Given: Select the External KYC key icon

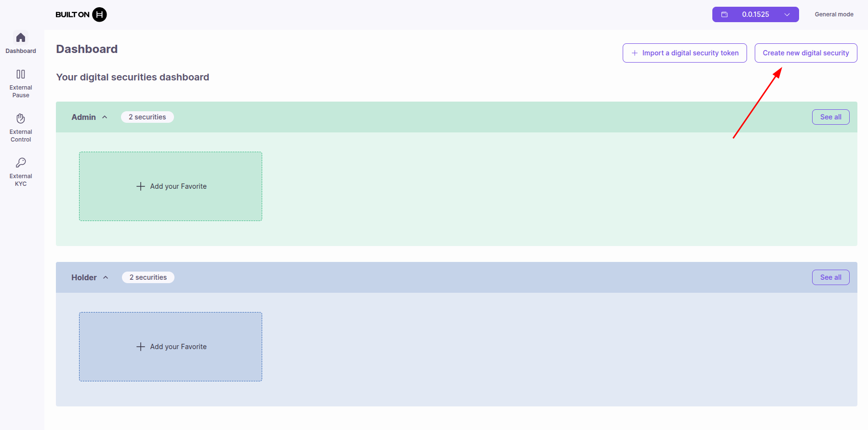Looking at the screenshot, I should coord(20,162).
